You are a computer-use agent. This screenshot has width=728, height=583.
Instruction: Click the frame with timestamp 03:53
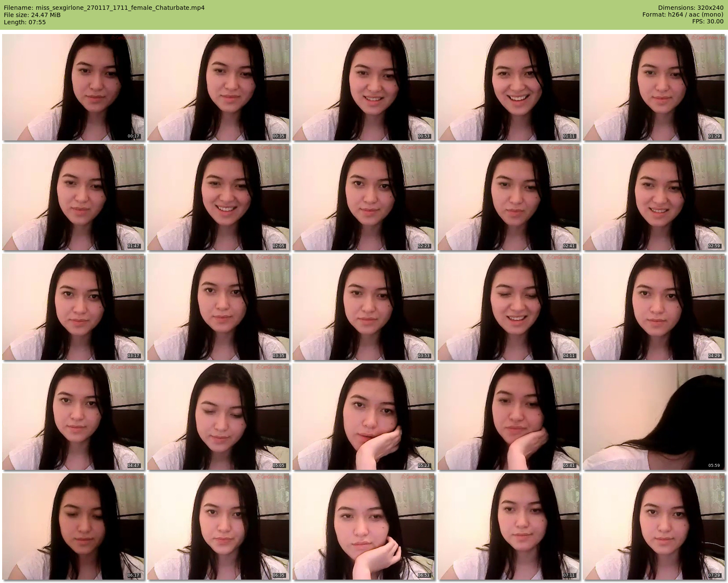[364, 307]
